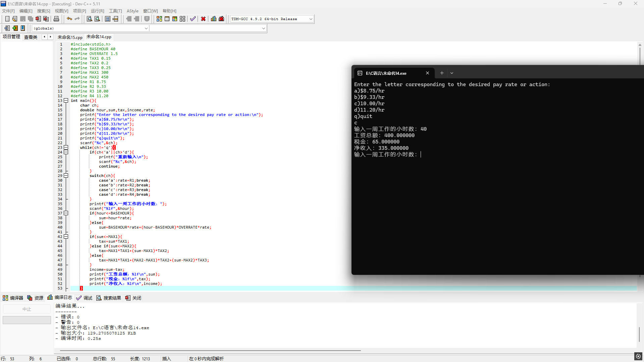Click the Syntax check checkmark icon
Image resolution: width=644 pixels, height=362 pixels.
tap(193, 19)
